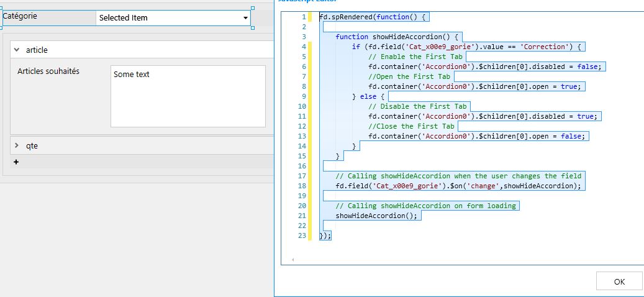Click inside the 'Some text' text area
Image resolution: width=644 pixels, height=297 pixels.
(x=188, y=96)
